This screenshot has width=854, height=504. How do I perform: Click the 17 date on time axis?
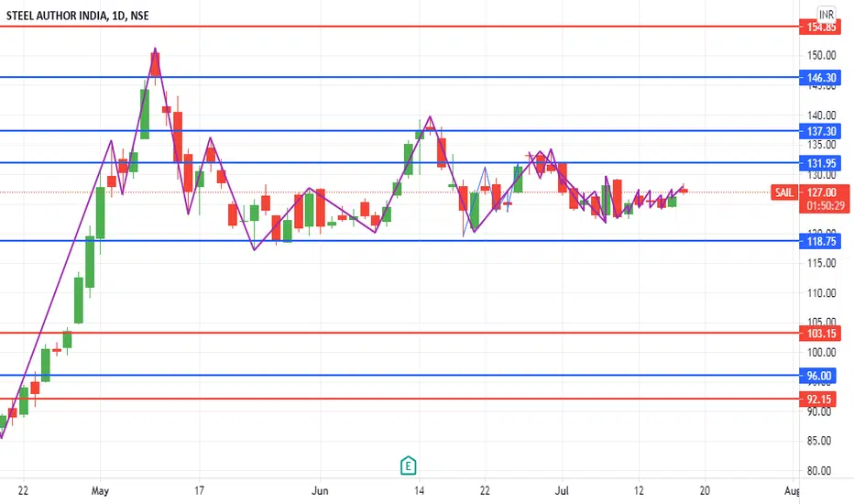click(200, 491)
